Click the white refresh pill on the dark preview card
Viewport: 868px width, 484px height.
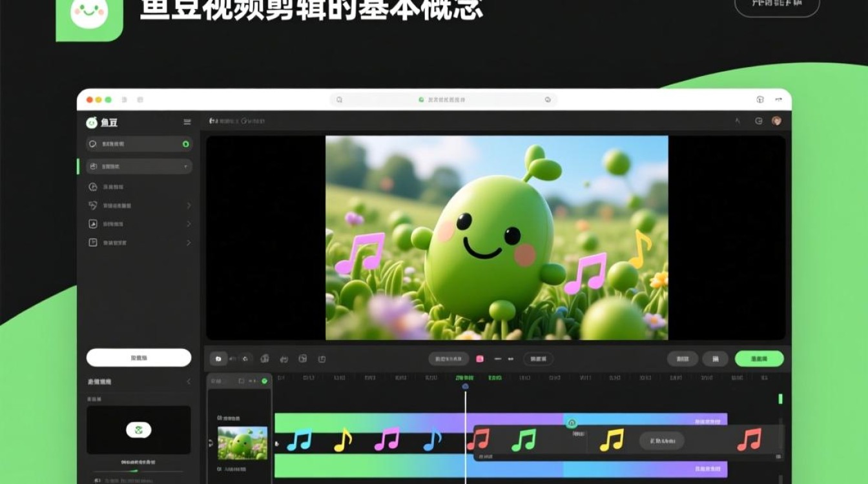[138, 430]
